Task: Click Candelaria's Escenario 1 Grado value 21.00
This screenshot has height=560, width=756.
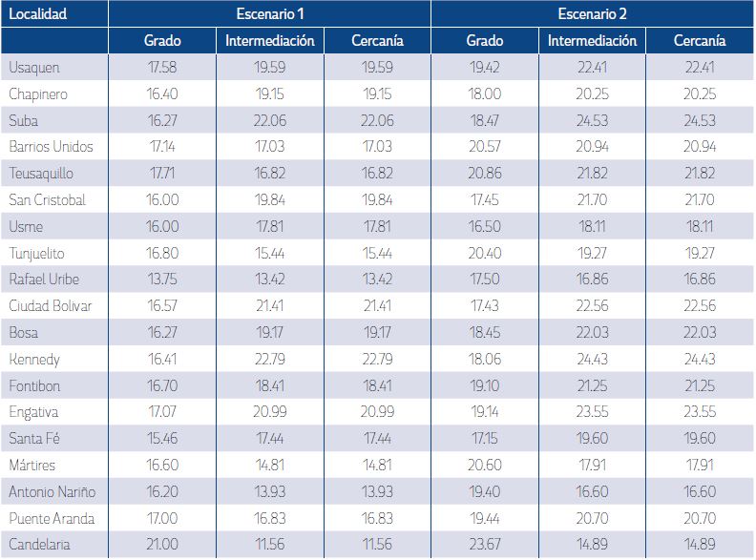Action: tap(162, 546)
